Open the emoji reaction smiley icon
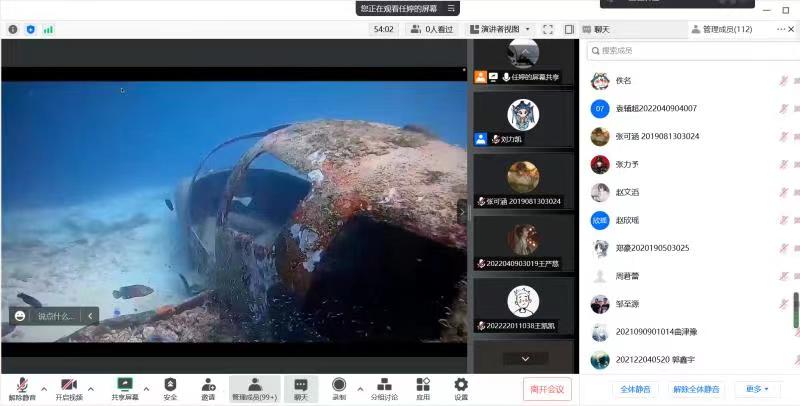 [x=19, y=316]
